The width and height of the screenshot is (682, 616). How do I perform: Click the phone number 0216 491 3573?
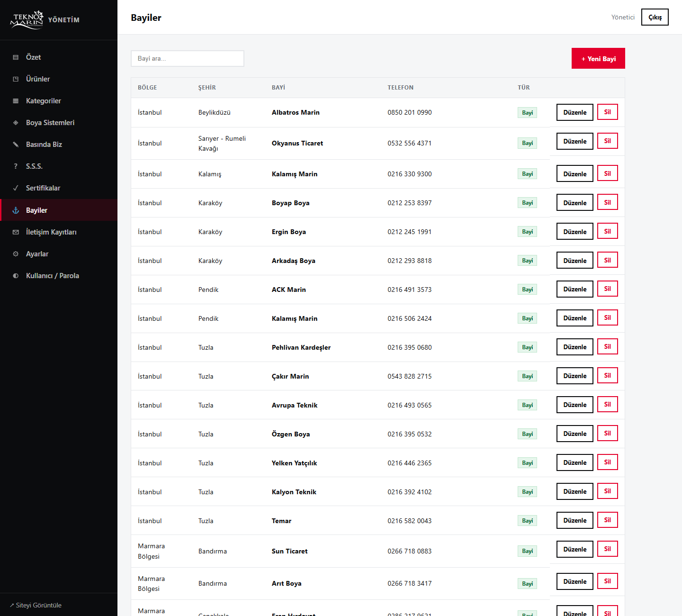click(410, 290)
